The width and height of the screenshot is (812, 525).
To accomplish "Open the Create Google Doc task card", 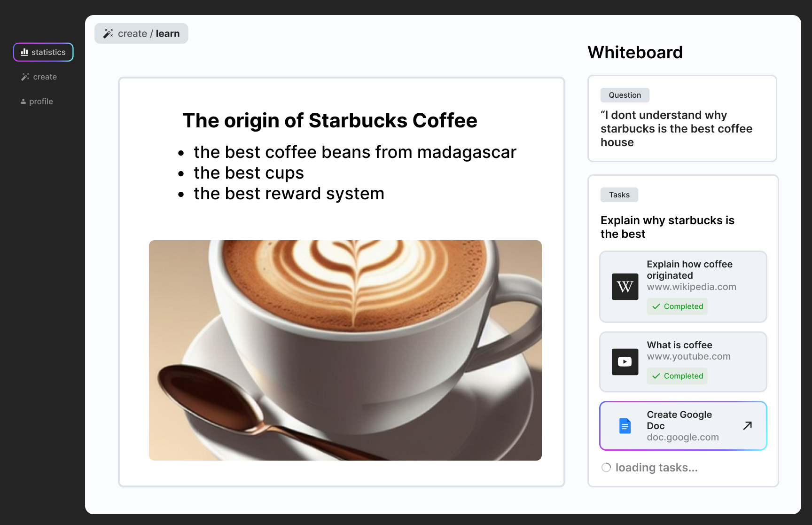I will coord(683,426).
